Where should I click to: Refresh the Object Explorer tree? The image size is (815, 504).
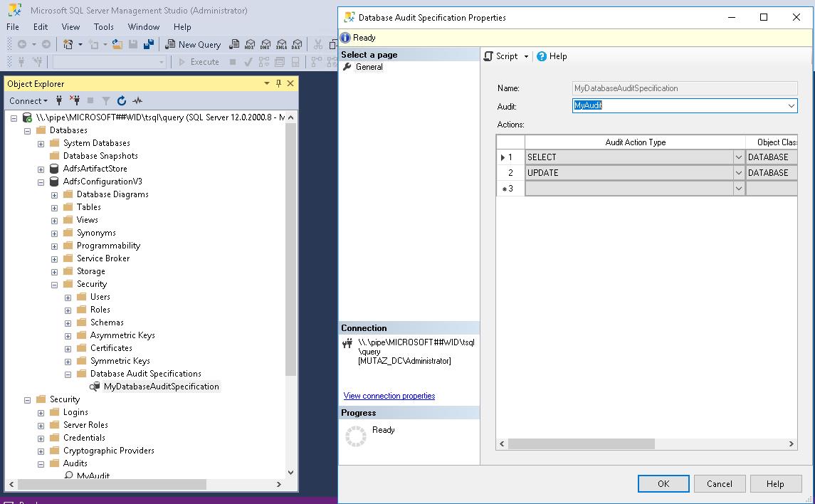coord(122,100)
